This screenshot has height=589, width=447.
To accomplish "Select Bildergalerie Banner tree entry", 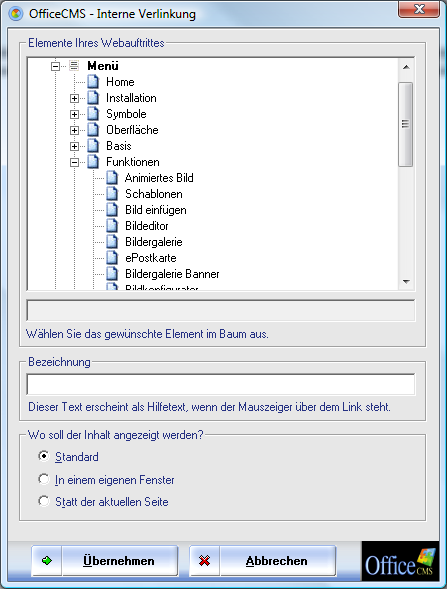I will click(x=172, y=274).
